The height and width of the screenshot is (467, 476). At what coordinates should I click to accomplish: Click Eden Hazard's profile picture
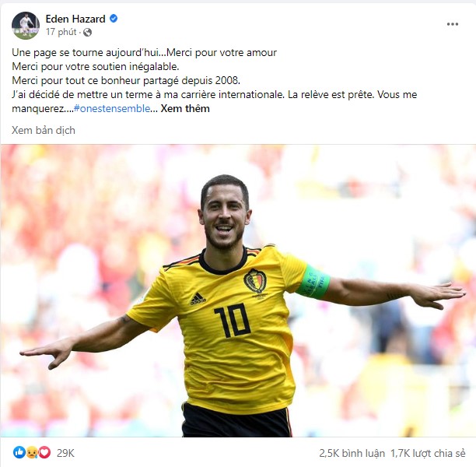(x=26, y=26)
